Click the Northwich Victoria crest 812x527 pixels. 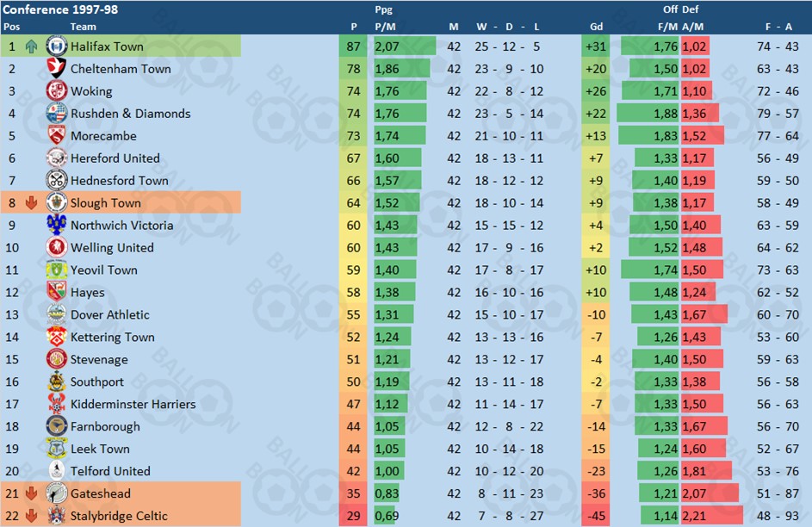56,225
